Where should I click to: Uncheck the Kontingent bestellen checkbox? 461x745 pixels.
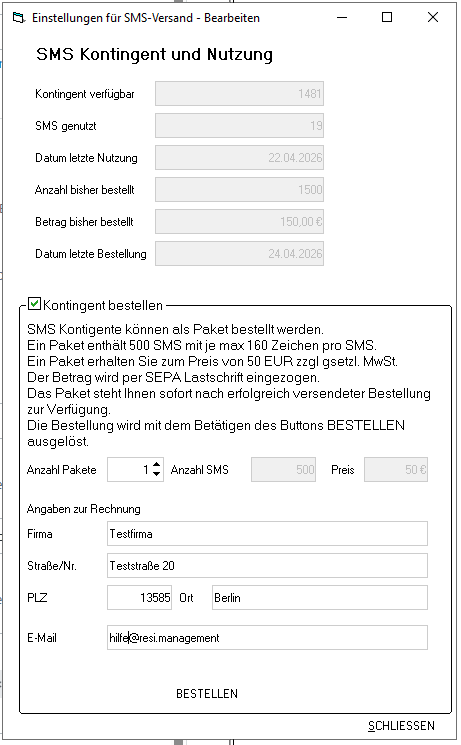pos(34,304)
